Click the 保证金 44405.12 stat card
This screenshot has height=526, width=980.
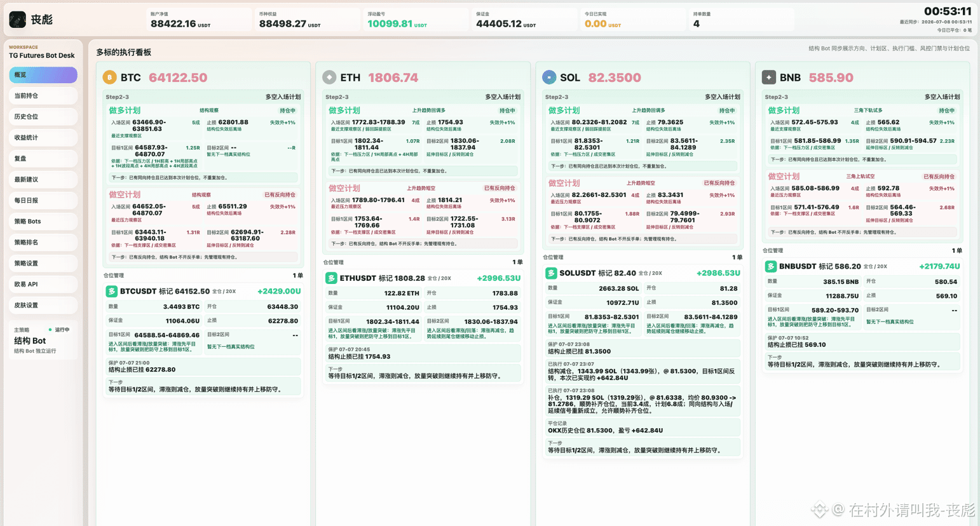click(524, 20)
